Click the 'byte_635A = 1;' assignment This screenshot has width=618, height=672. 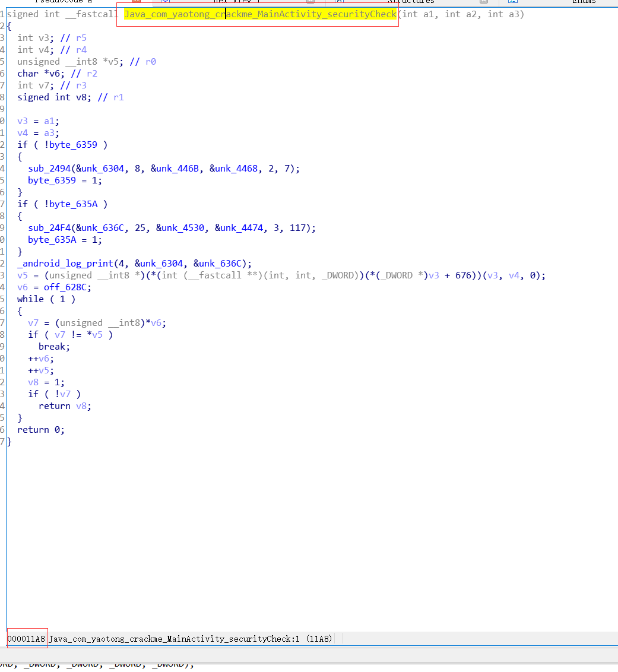(65, 240)
